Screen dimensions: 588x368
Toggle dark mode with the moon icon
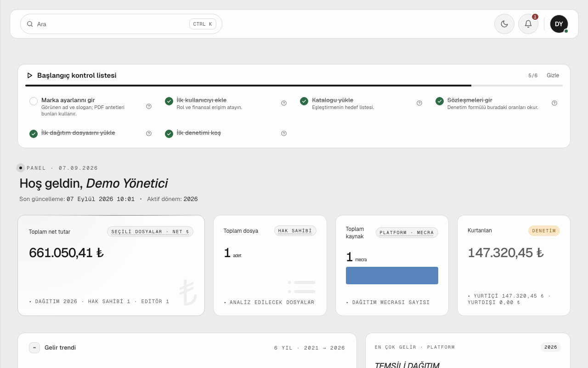(504, 24)
